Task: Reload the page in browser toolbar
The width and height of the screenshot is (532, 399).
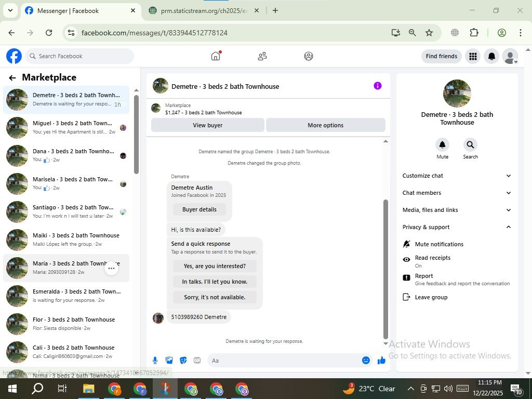Action: (x=49, y=33)
